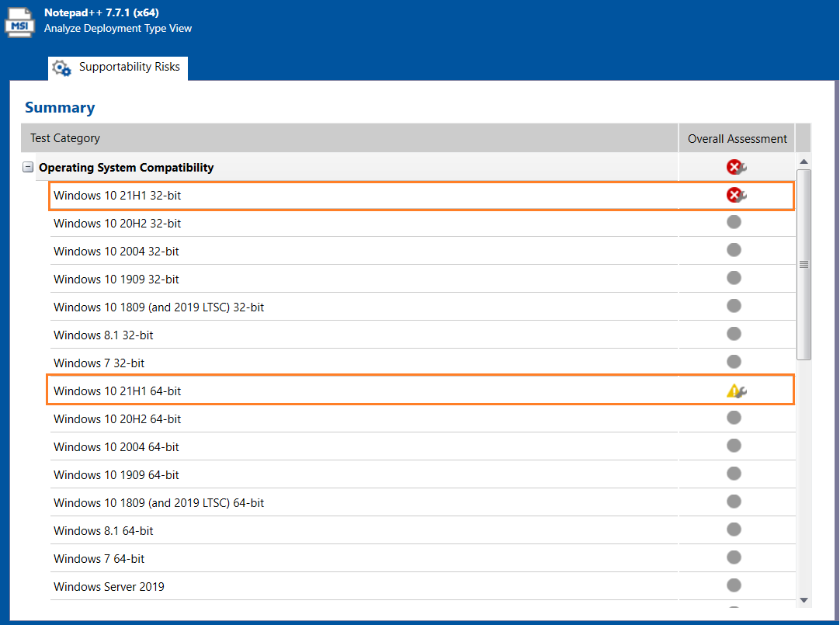The image size is (840, 625).
Task: Click gray status circle for Windows 10 1909 32-bit
Action: [734, 277]
